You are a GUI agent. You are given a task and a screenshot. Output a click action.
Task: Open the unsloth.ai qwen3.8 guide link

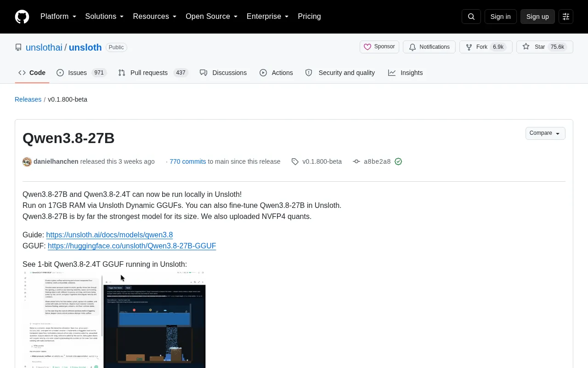(109, 235)
